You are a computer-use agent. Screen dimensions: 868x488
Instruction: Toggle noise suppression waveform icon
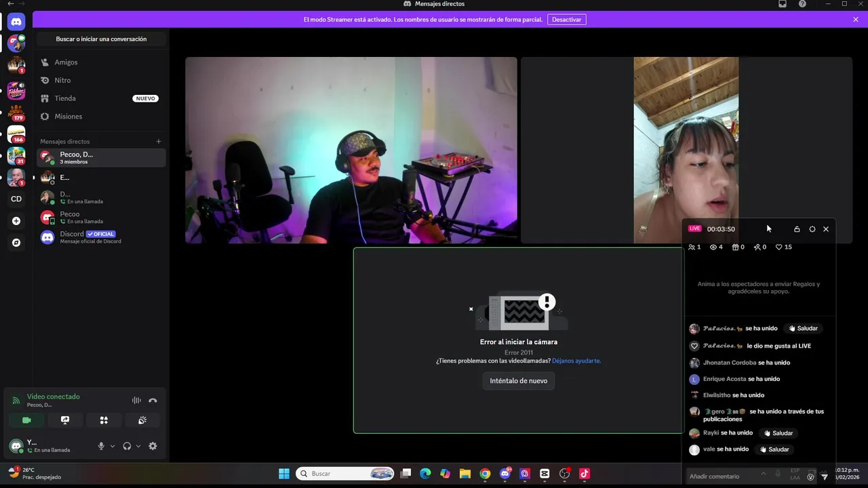click(136, 401)
